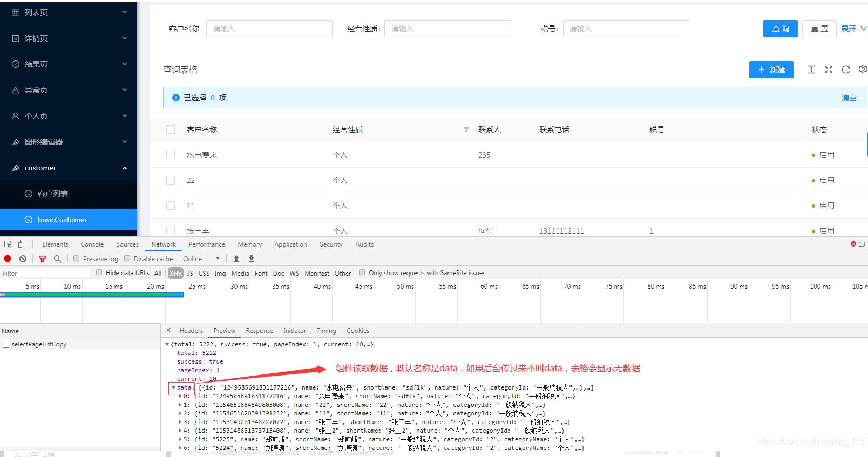
Task: Click the 经营性质 search input
Action: tap(447, 29)
